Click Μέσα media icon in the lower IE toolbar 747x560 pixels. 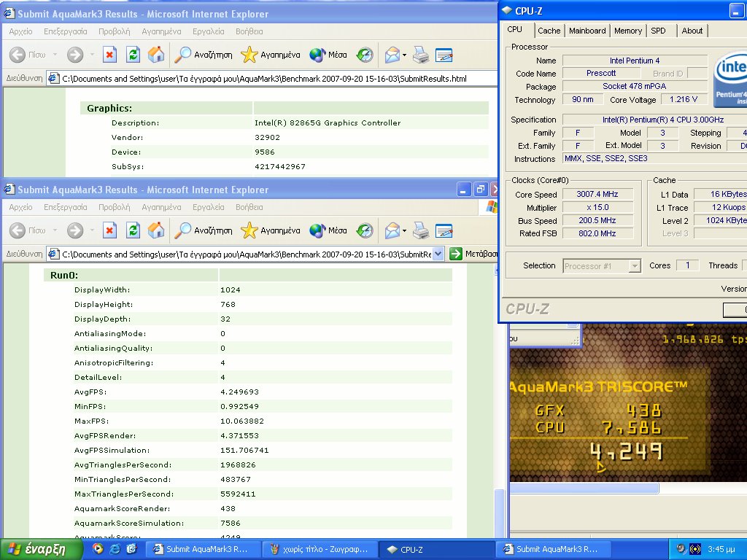click(328, 230)
